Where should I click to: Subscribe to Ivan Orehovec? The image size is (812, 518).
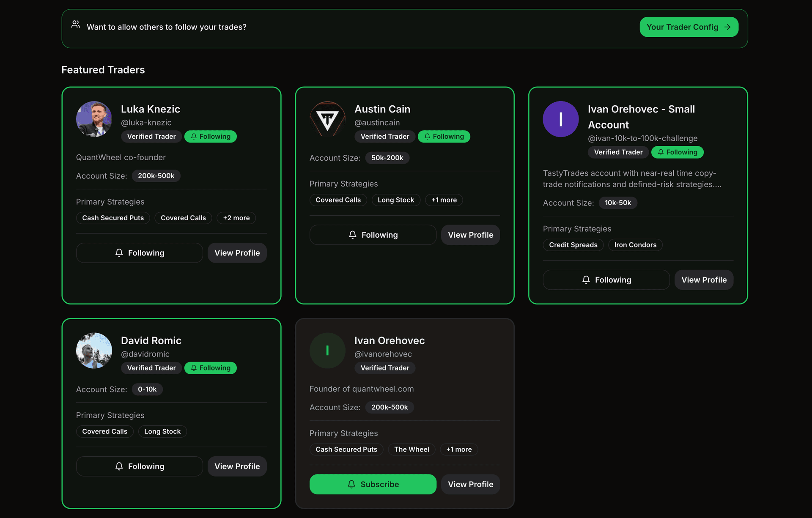[x=373, y=484]
